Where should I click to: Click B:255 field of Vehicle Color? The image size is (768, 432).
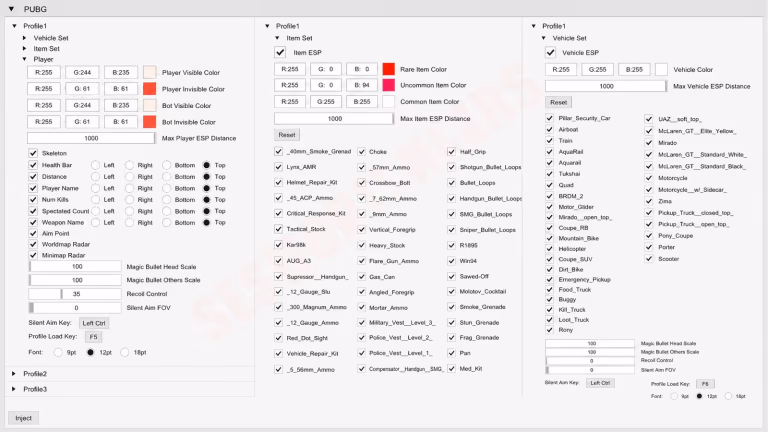click(634, 70)
